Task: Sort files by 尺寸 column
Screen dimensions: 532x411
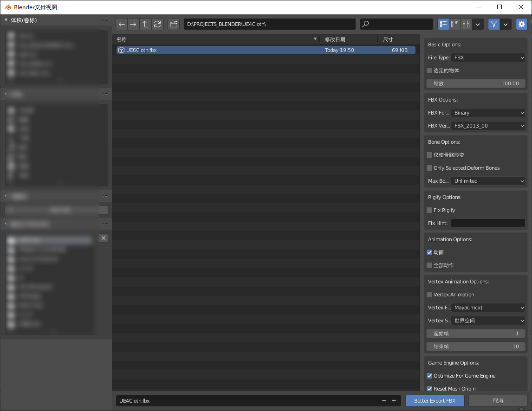Action: pyautogui.click(x=388, y=39)
